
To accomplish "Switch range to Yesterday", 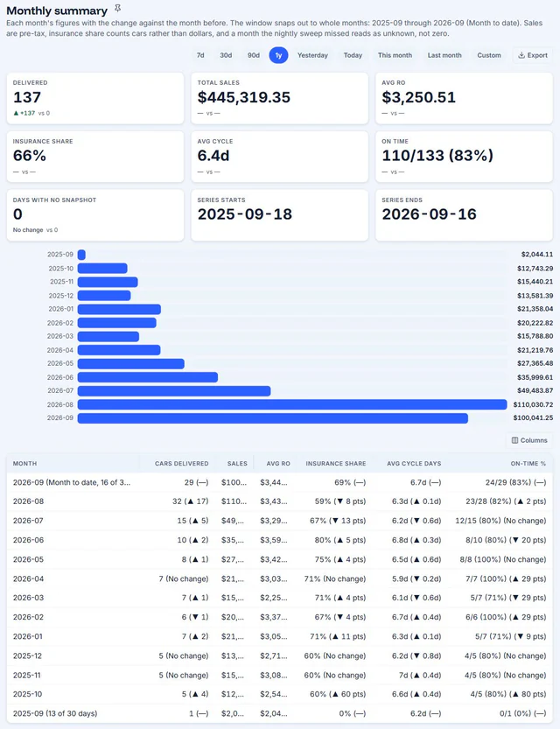I will click(312, 55).
